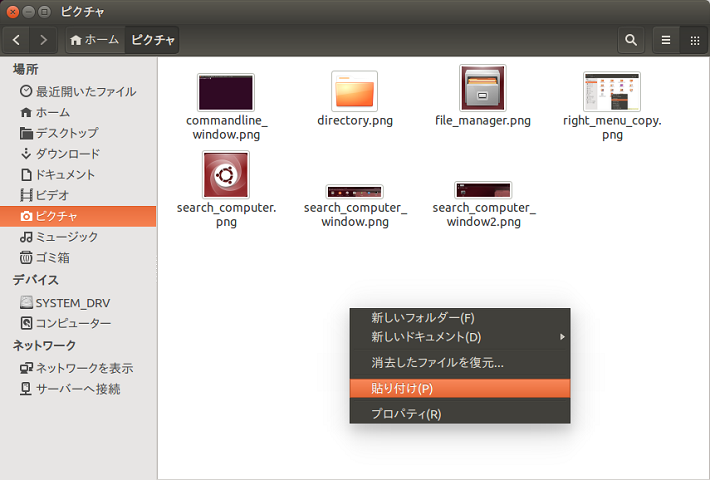Open SYSTEM_DRV device in the sidebar
The height and width of the screenshot is (480, 710).
[78, 302]
